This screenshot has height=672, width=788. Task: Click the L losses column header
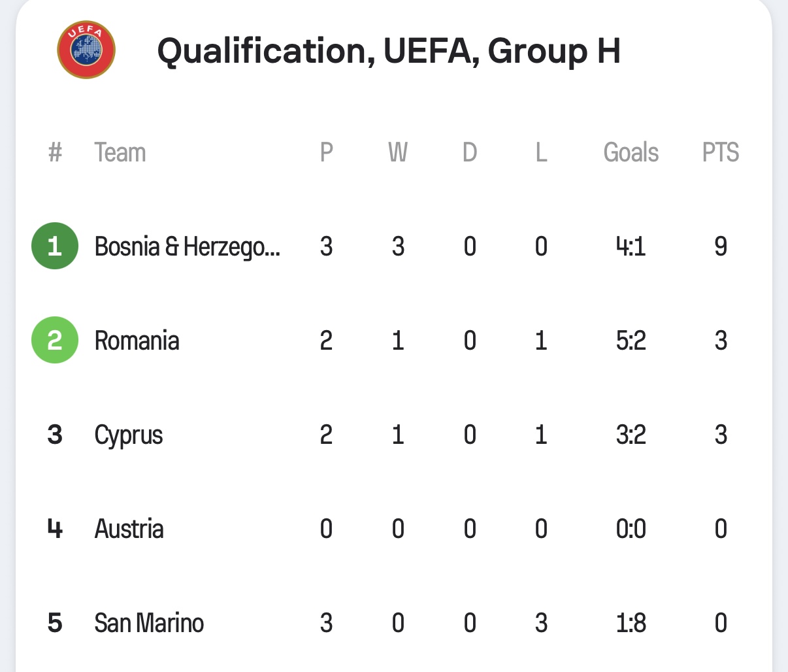pyautogui.click(x=541, y=152)
